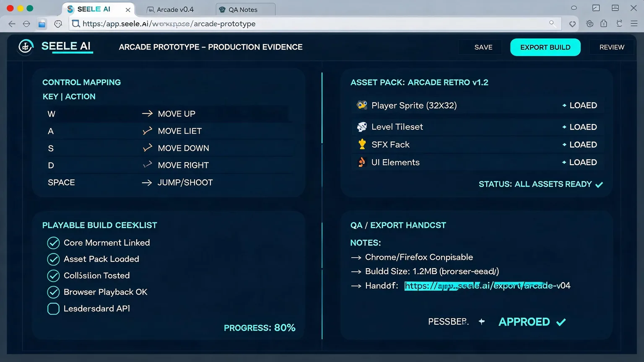This screenshot has width=644, height=362.
Task: Click the shield icon beside the address bar
Action: pyautogui.click(x=58, y=24)
